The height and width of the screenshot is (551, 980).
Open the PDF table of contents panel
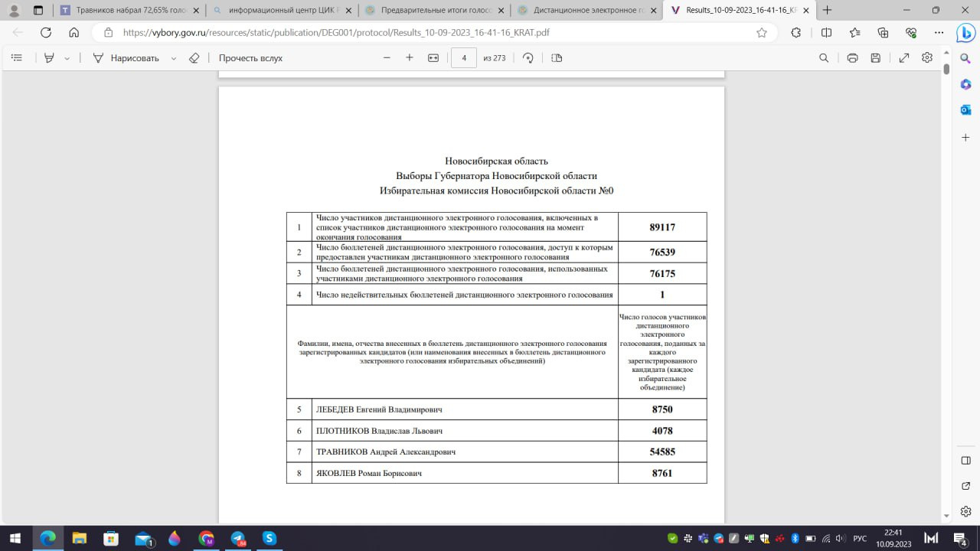coord(17,58)
